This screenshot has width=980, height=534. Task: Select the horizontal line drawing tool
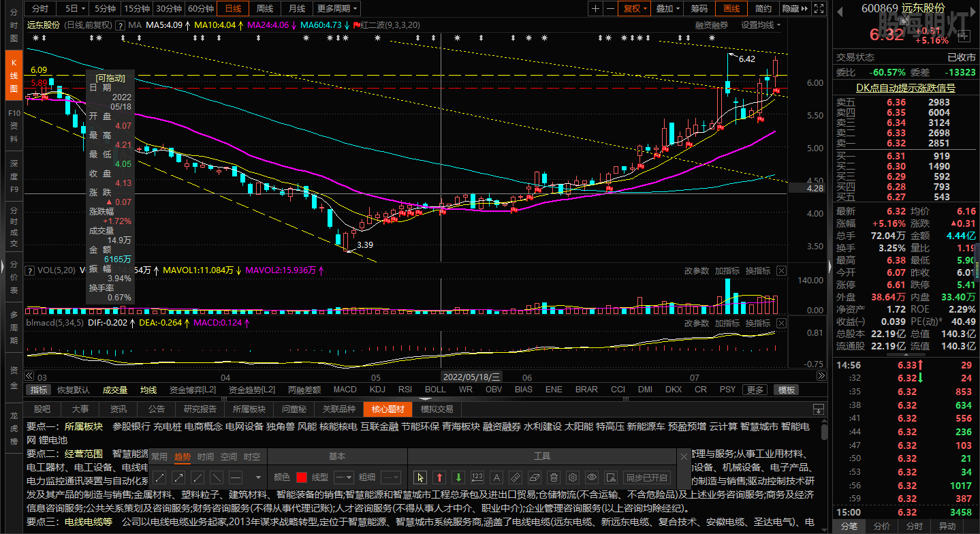click(x=236, y=477)
